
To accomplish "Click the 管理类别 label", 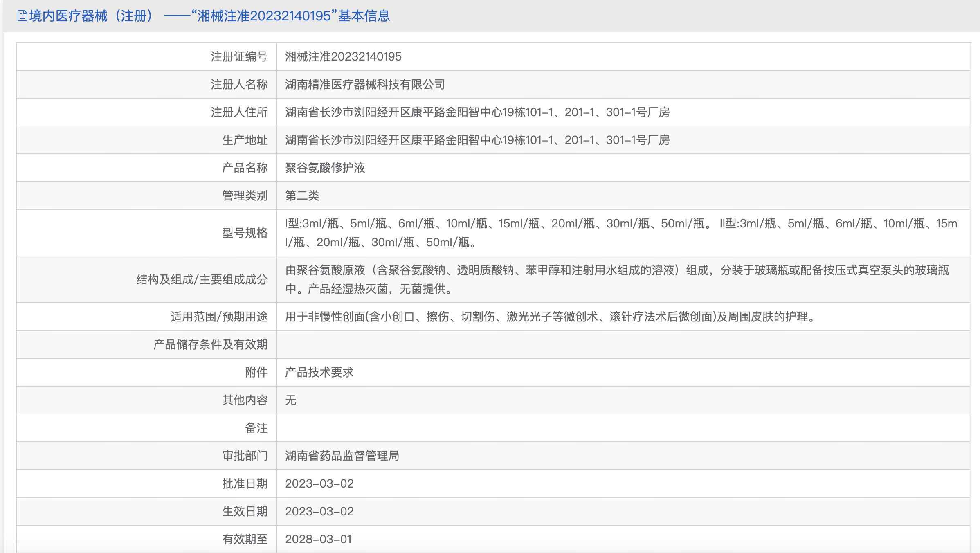I will (x=245, y=196).
